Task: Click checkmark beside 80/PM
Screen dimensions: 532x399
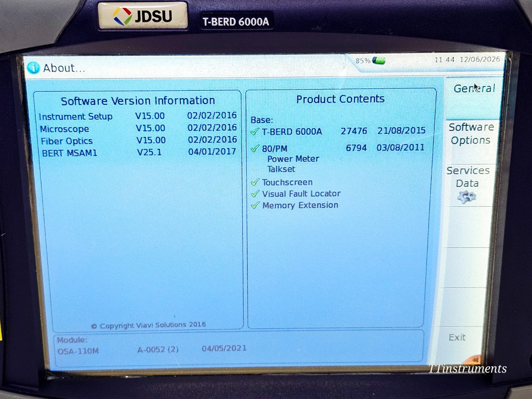Action: point(255,148)
